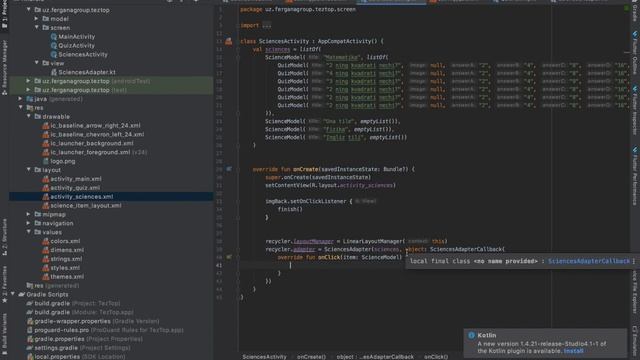Screen dimensions: 640x360
Task: Open the Resource Manager side tab
Action: point(4,67)
